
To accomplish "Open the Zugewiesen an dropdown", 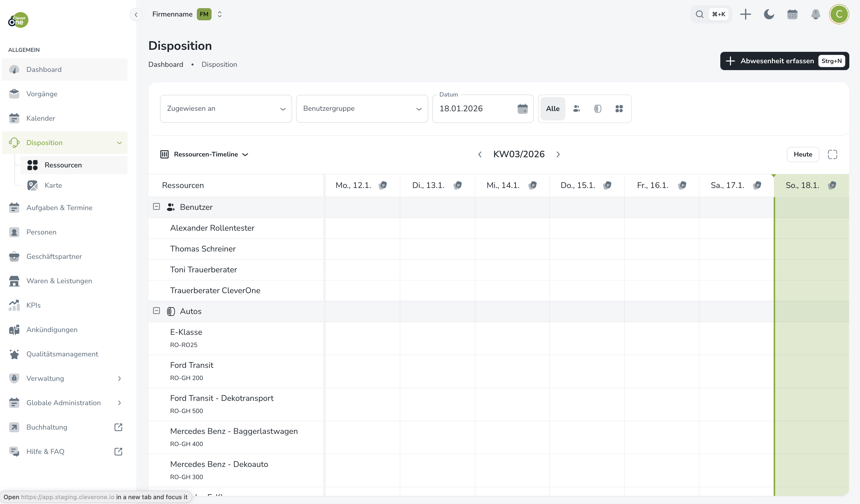I will pyautogui.click(x=226, y=108).
